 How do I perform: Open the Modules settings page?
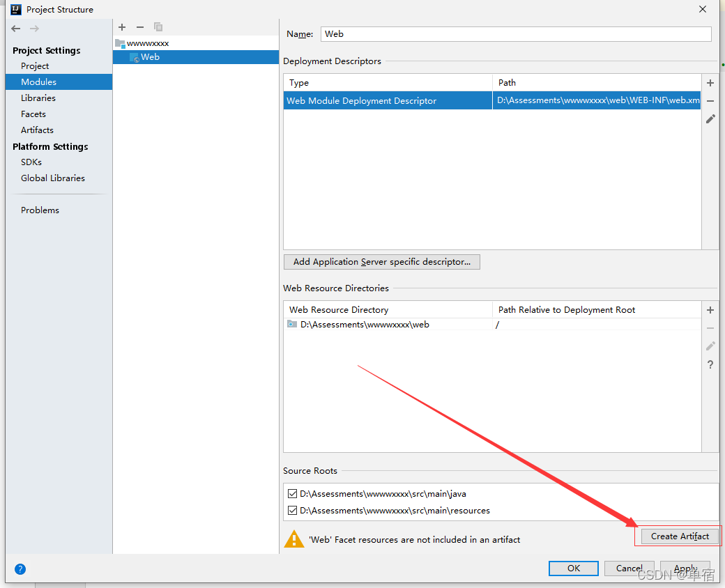(59, 82)
